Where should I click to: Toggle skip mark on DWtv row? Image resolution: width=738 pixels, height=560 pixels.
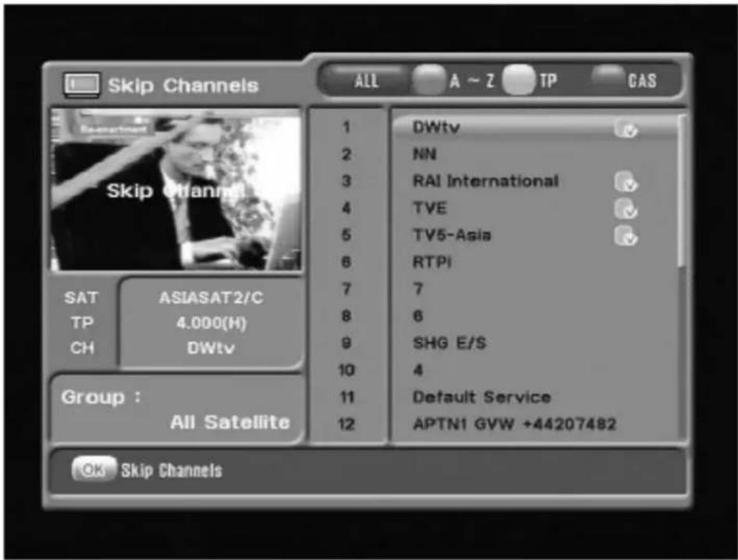click(x=626, y=129)
